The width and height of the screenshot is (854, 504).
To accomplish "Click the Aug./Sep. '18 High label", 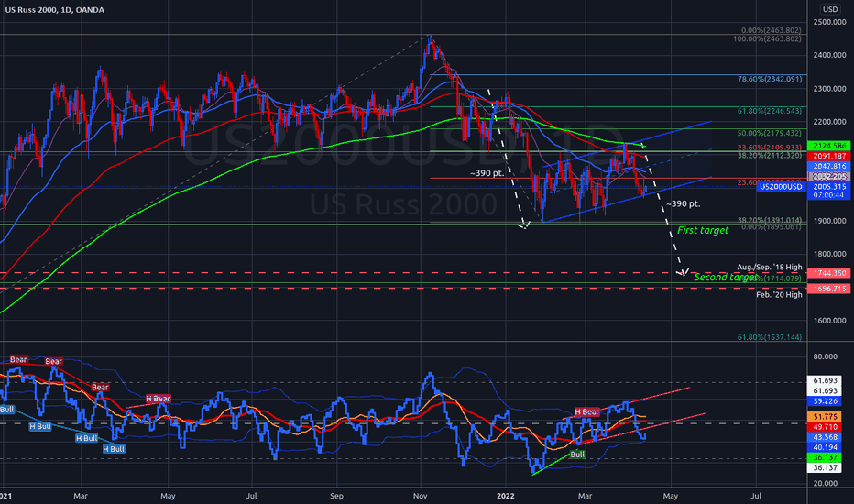I will click(x=770, y=267).
